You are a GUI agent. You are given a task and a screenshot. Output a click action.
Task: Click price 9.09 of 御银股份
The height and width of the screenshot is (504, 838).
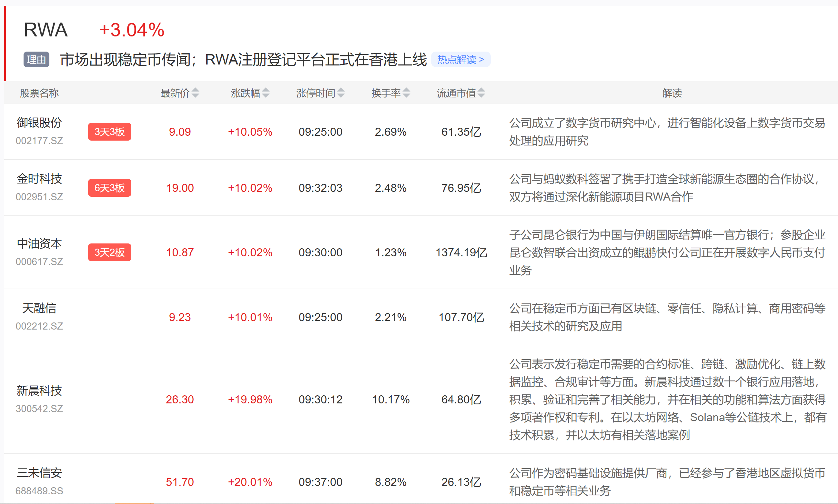pos(180,132)
